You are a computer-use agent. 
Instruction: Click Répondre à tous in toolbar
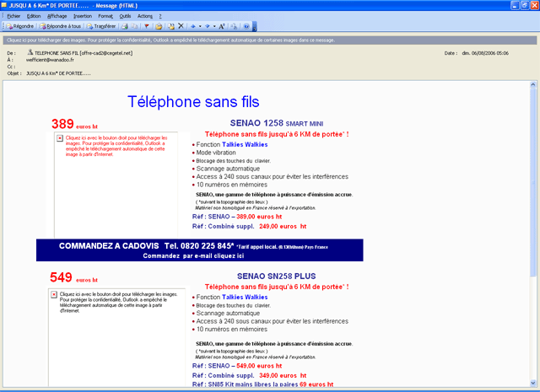pyautogui.click(x=61, y=26)
